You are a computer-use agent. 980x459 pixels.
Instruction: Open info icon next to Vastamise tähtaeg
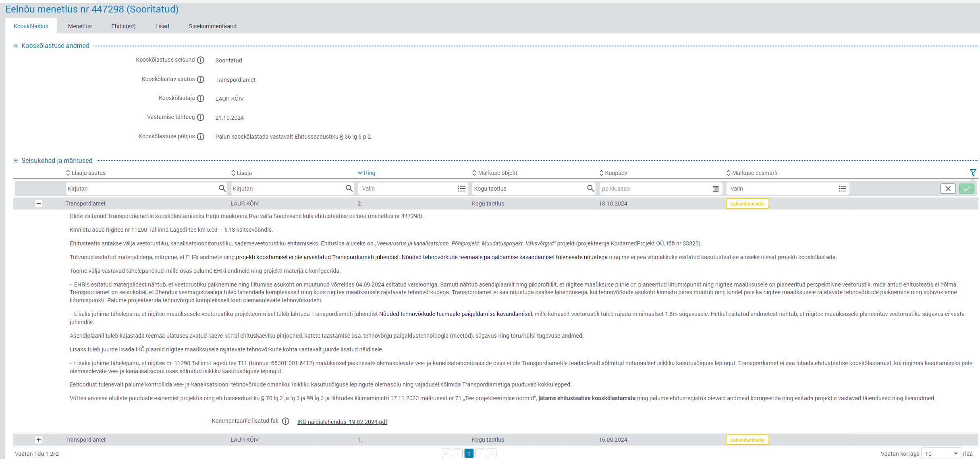tap(201, 117)
